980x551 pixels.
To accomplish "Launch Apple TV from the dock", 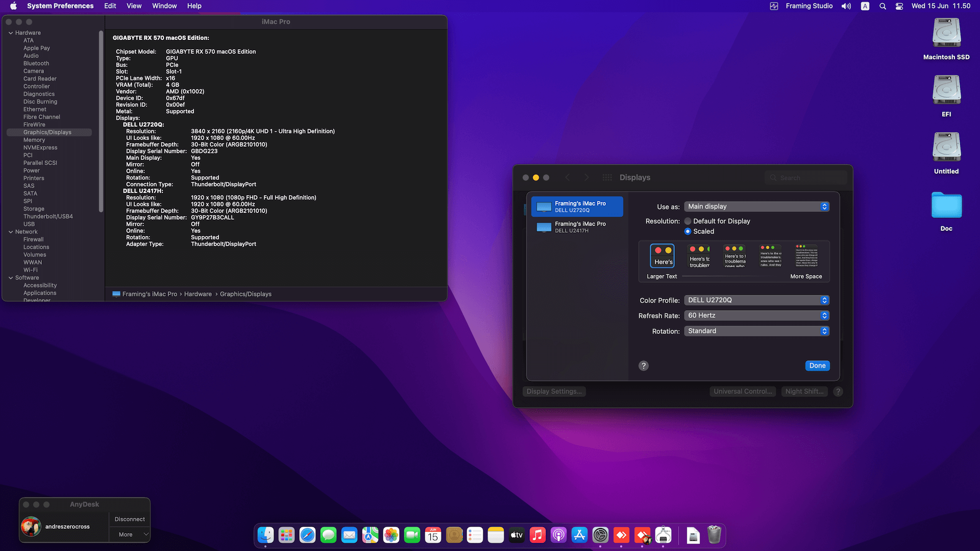I will click(x=517, y=535).
